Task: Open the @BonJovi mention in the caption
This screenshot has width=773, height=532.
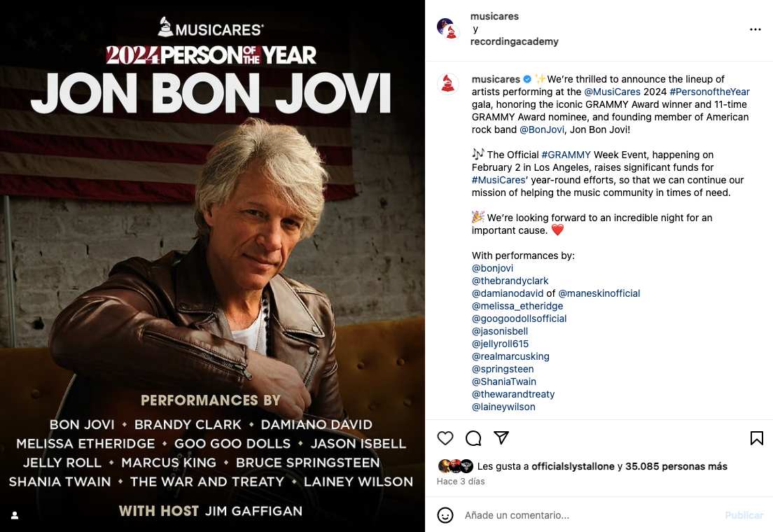Action: [543, 129]
